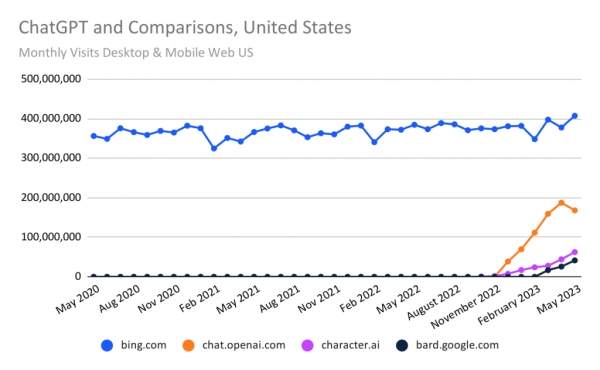Click the 500,000,000 y-axis label
The height and width of the screenshot is (370, 600).
coord(51,79)
